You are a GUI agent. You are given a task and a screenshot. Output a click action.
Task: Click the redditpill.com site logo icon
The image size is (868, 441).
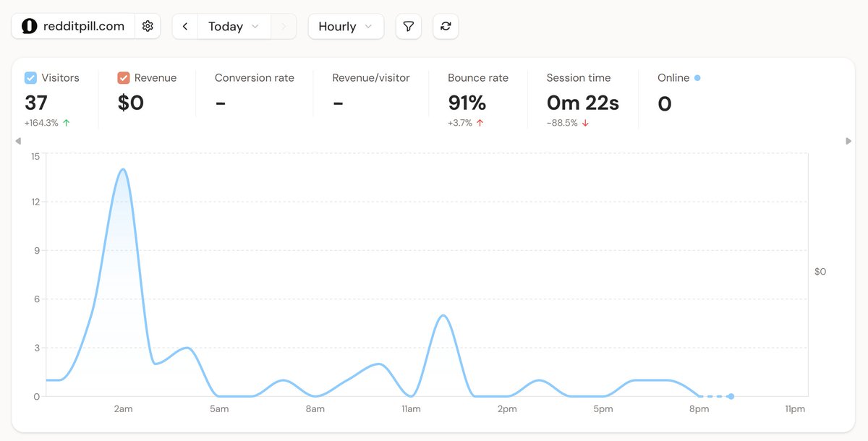(x=30, y=26)
